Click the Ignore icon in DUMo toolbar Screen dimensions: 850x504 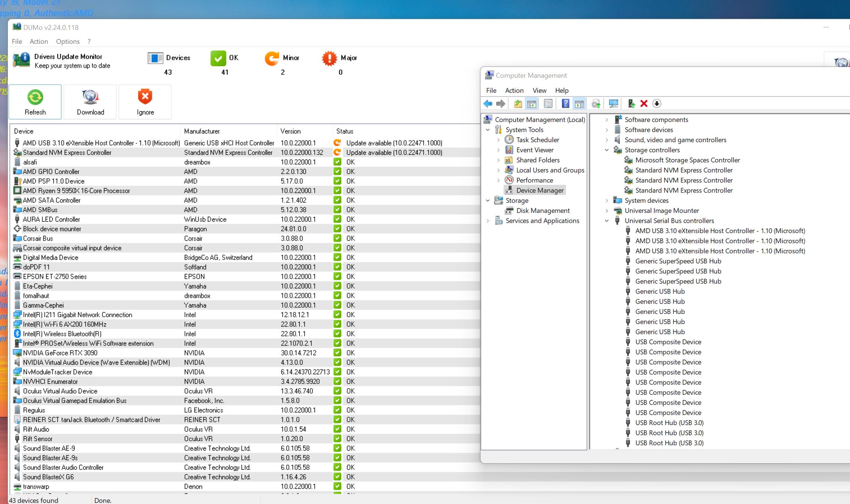144,102
